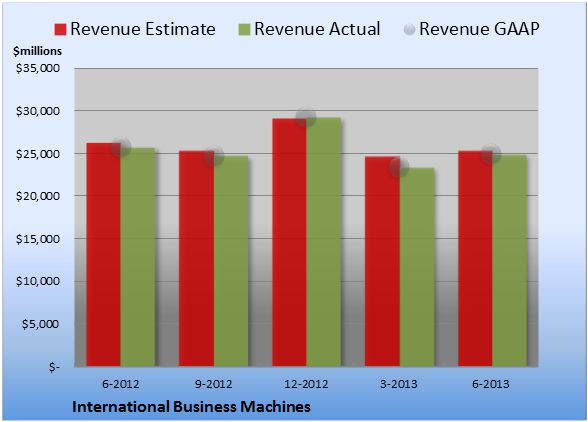Click the '$millions' axis unit label
This screenshot has width=588, height=422.
[x=38, y=51]
